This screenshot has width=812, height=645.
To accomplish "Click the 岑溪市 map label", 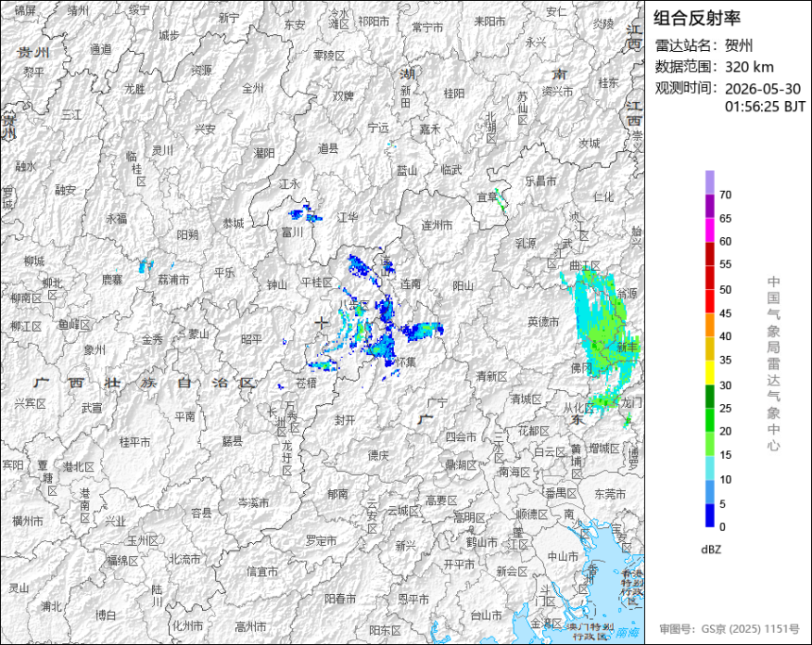I will coord(254,503).
